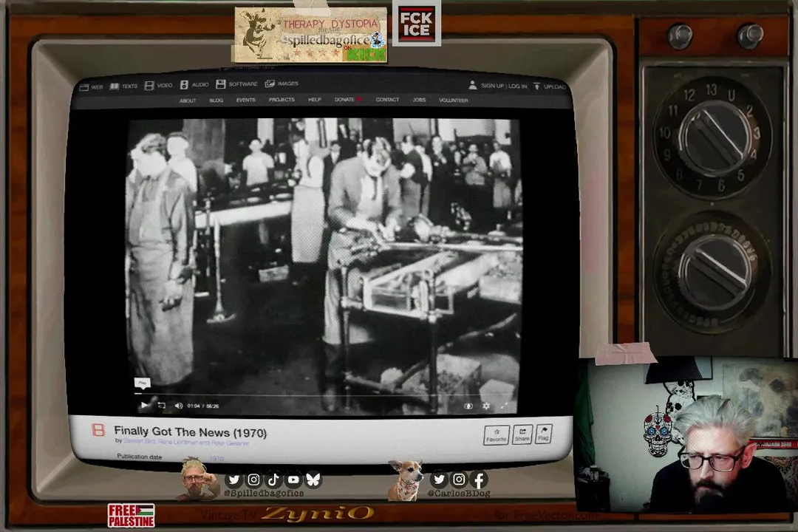Open the Software section icon

[220, 84]
